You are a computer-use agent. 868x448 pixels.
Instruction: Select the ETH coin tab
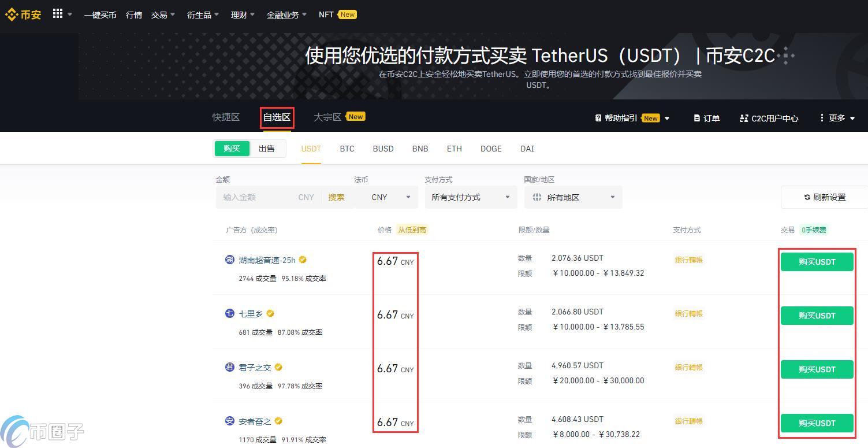(x=455, y=149)
